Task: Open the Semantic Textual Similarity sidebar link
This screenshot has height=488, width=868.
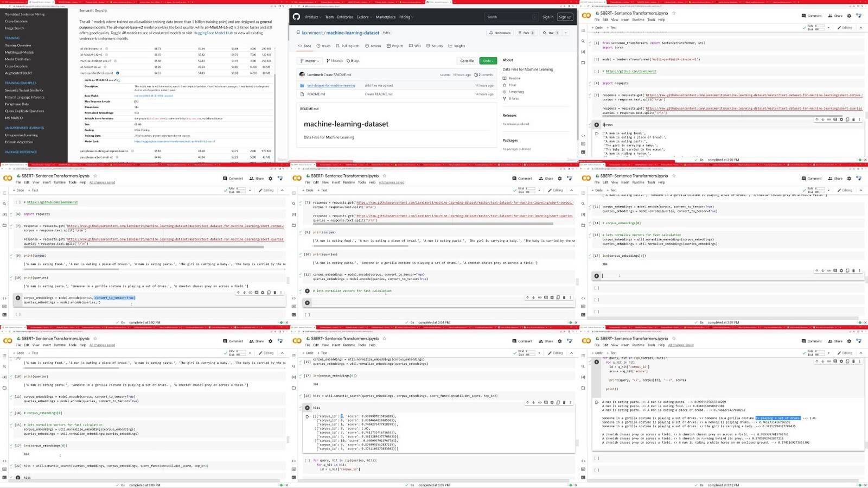Action: click(24, 90)
